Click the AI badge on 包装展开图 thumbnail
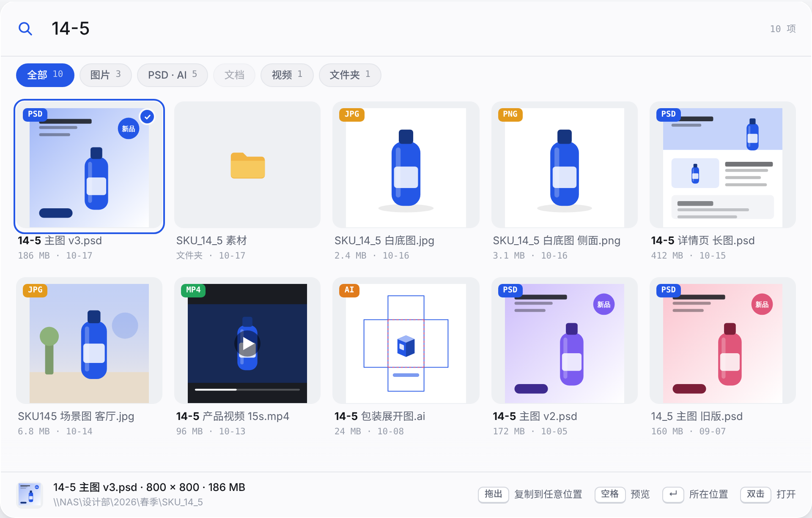The width and height of the screenshot is (812, 518). [349, 290]
